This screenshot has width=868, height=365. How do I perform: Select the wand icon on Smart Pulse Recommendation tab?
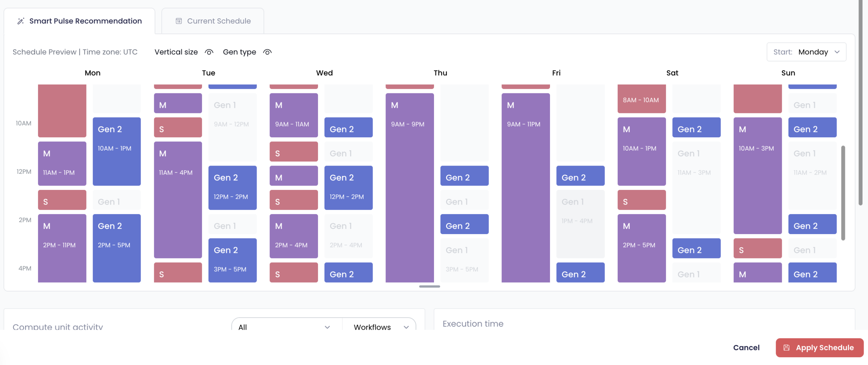tap(20, 21)
